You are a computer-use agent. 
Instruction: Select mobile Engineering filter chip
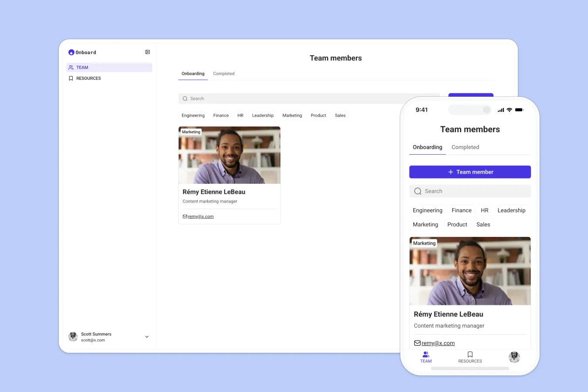coord(427,210)
